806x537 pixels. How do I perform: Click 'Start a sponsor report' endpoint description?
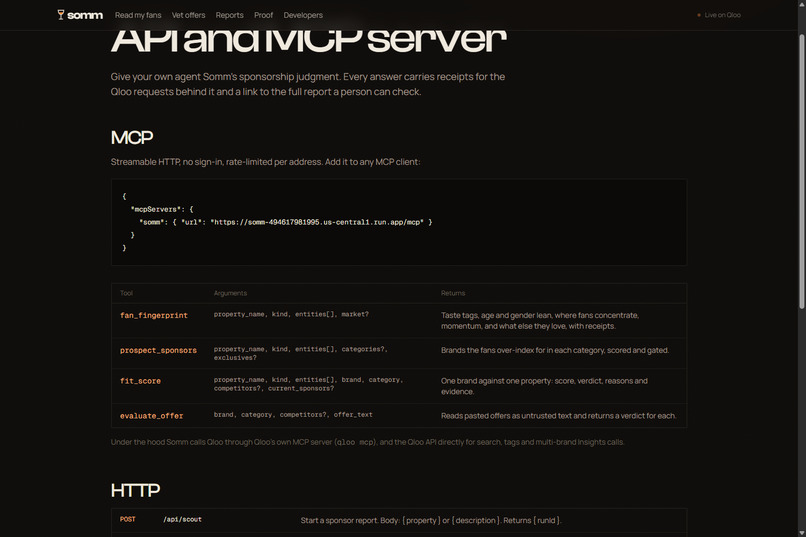[x=431, y=521]
